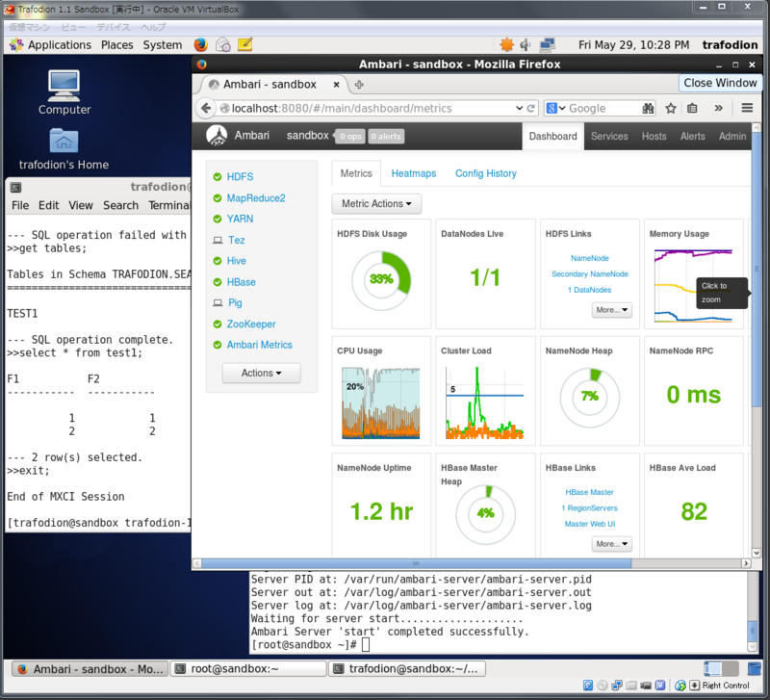Click the orange update notifier tray icon
770x700 pixels.
506,44
